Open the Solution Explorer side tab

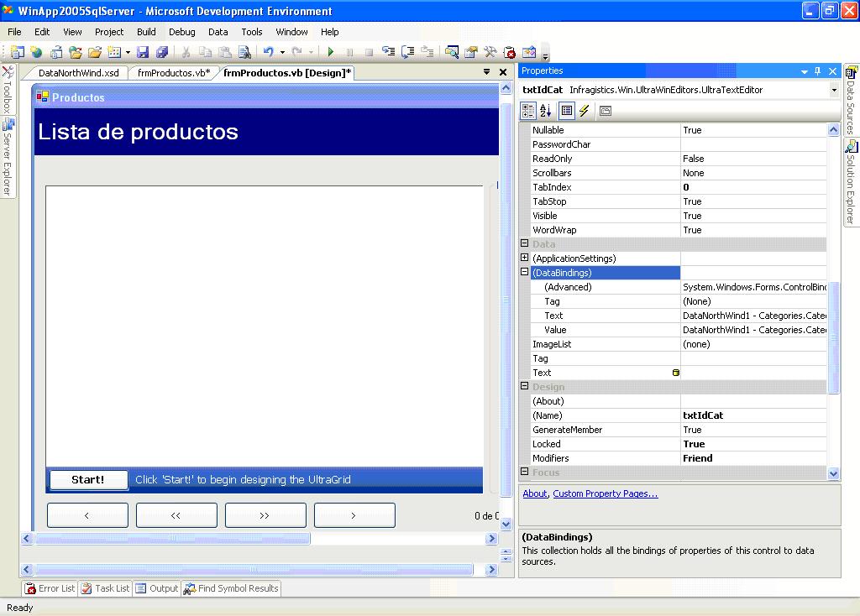coord(852,182)
